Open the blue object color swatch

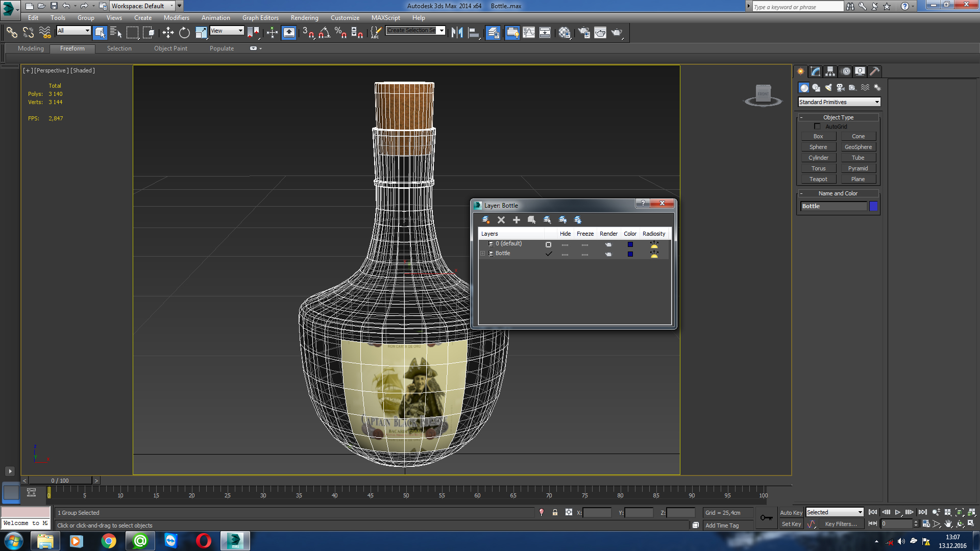tap(874, 206)
